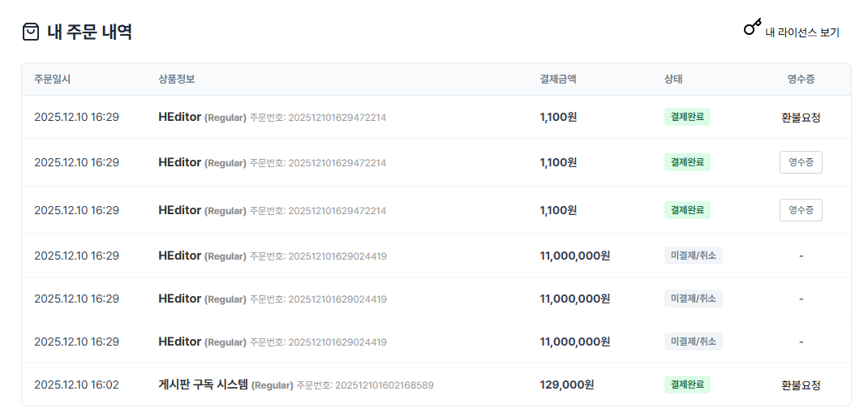Open the 내 라이선스 보기 link
This screenshot has width=868, height=417.
801,32
